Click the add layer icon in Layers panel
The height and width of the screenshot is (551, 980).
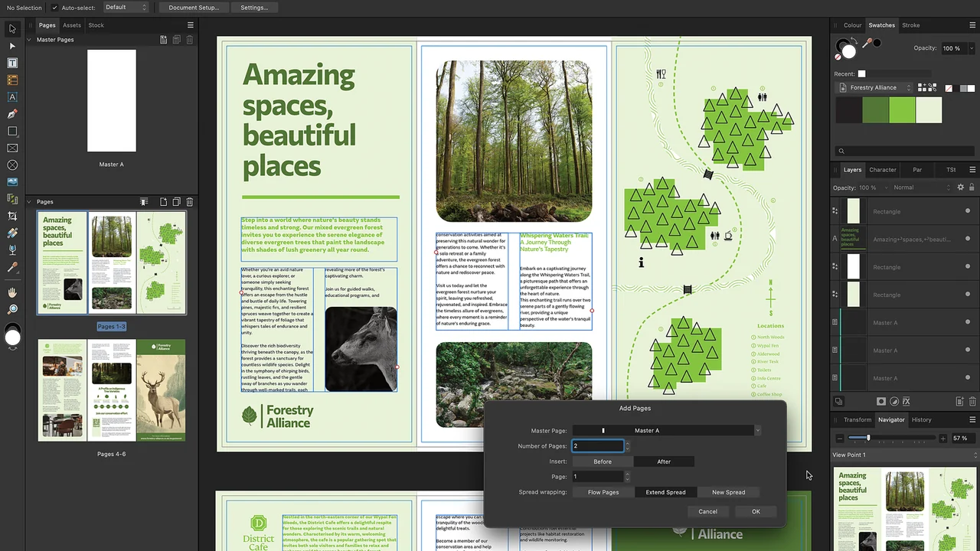click(959, 401)
